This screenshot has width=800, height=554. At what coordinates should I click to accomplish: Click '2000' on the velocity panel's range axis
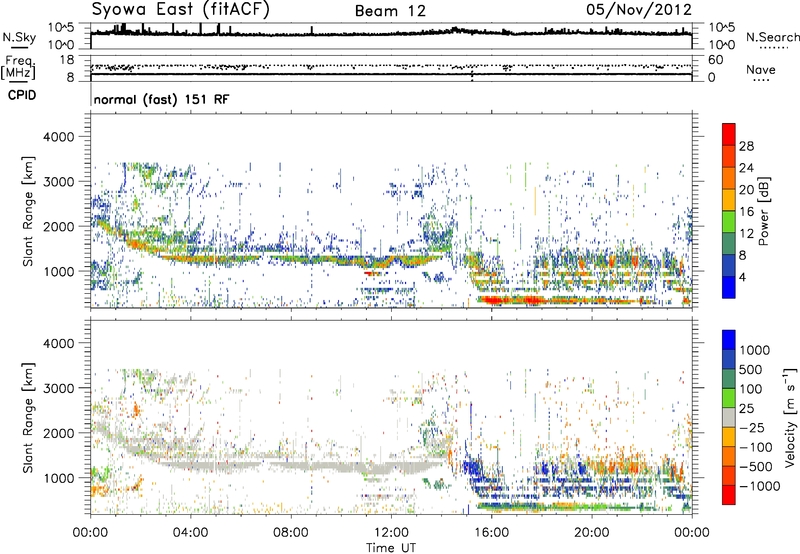[x=58, y=433]
